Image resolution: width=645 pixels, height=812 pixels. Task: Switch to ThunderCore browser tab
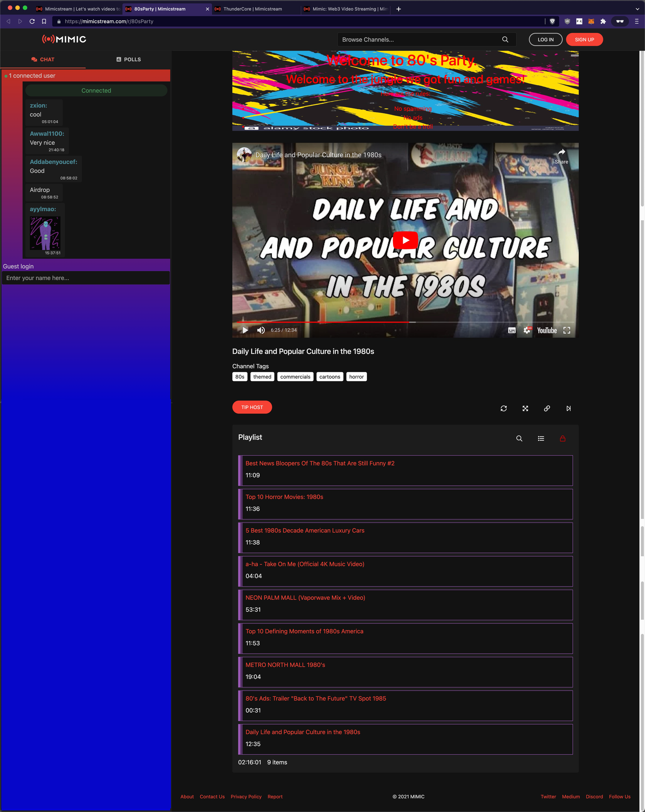252,9
